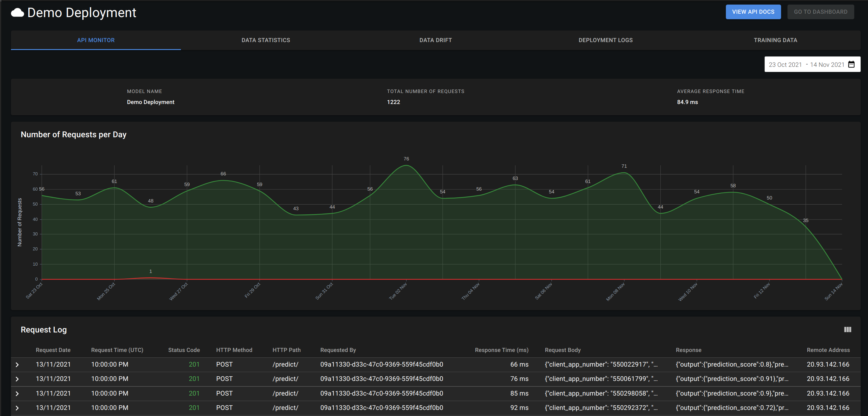Click the Tue 02 Nov axis label
The height and width of the screenshot is (416, 868).
pyautogui.click(x=398, y=291)
